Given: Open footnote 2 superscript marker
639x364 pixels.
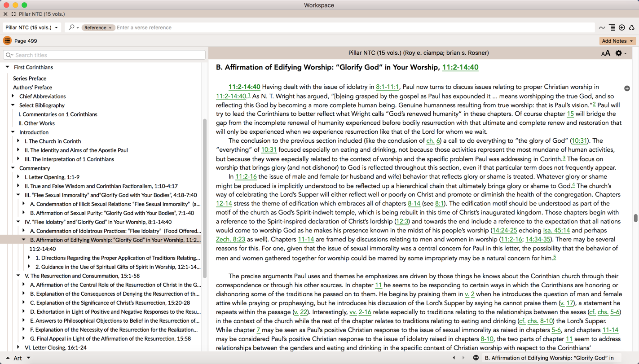Looking at the screenshot, I should pos(594,104).
